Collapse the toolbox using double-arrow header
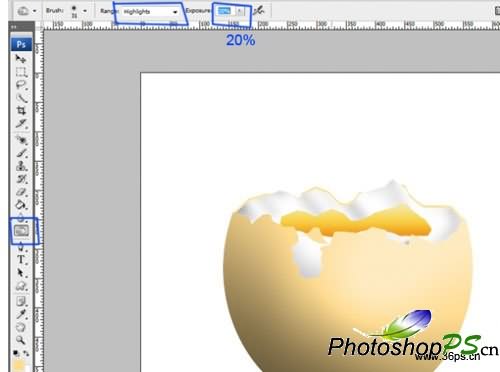The height and width of the screenshot is (372, 500). click(x=14, y=26)
